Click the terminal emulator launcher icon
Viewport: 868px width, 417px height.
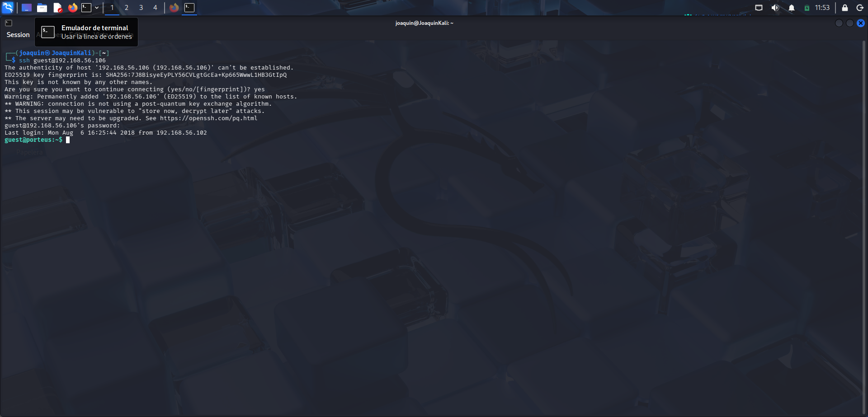(x=86, y=8)
